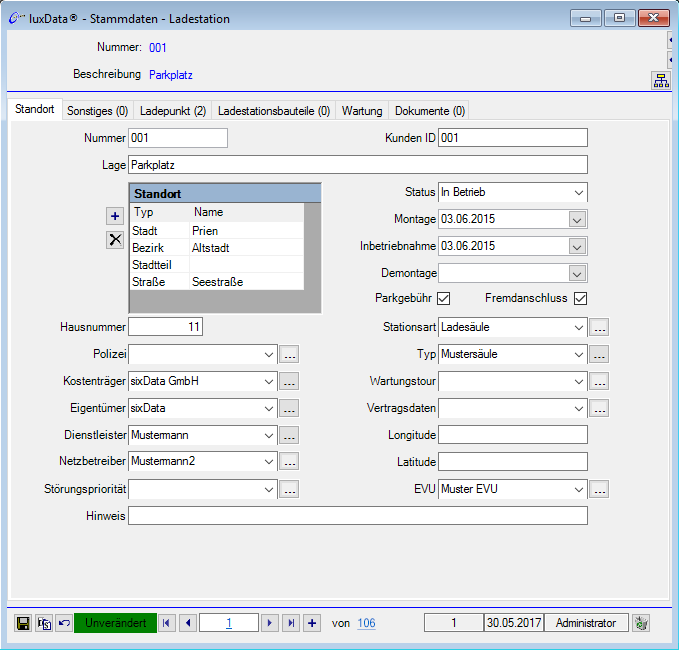
Task: Click the 106 total records link
Action: (x=366, y=623)
